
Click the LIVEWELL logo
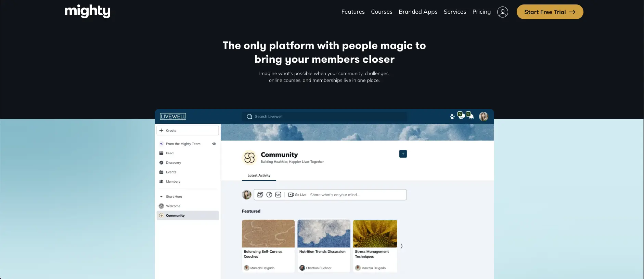coord(173,117)
